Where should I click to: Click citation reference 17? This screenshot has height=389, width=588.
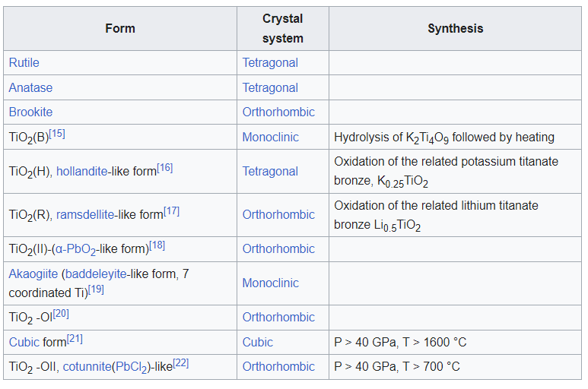[x=172, y=211]
